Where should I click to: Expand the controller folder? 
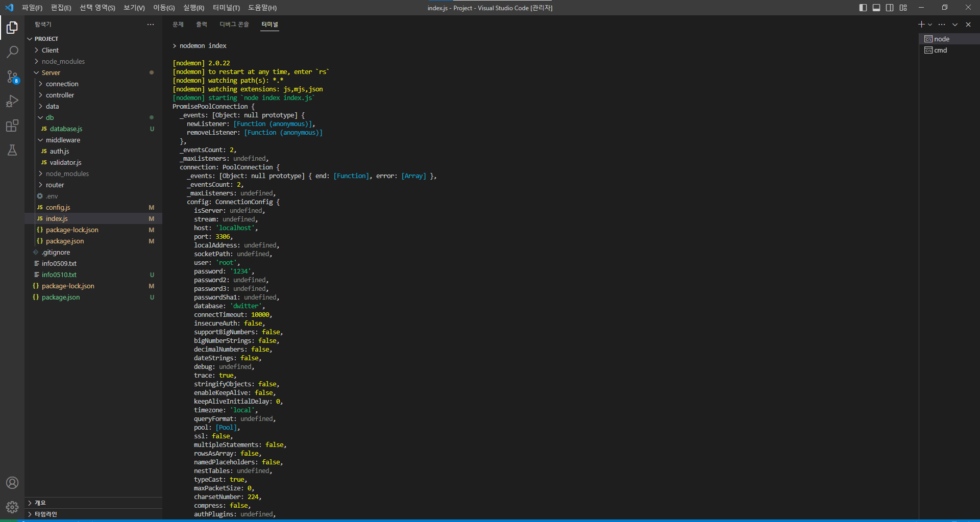93,95
